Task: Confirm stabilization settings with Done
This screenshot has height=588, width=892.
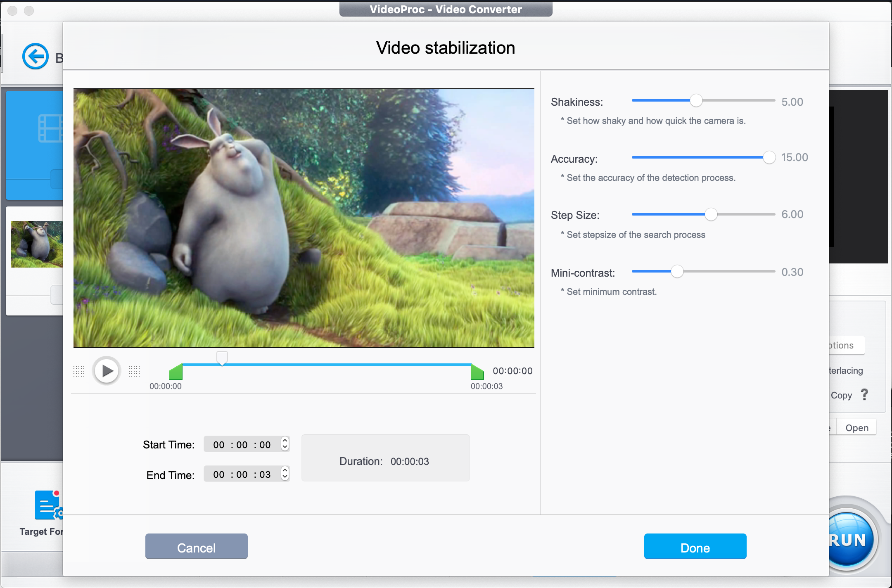Action: (x=695, y=547)
